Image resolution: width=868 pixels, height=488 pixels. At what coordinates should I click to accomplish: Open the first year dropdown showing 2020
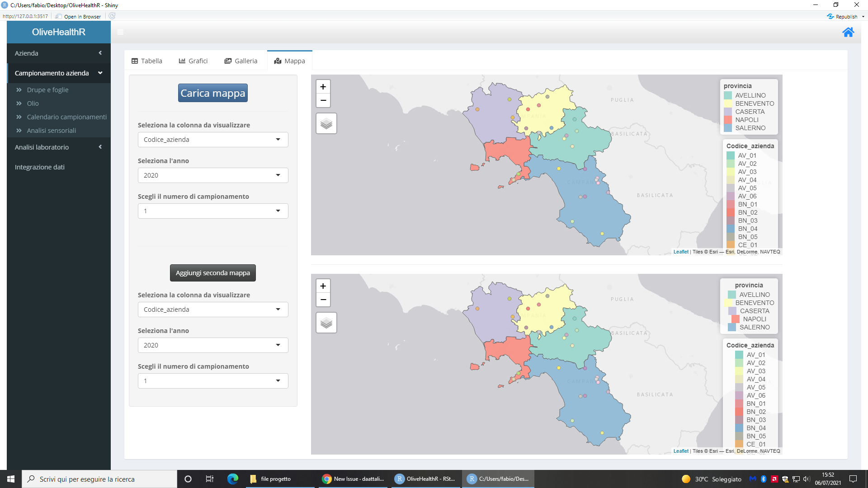[212, 175]
